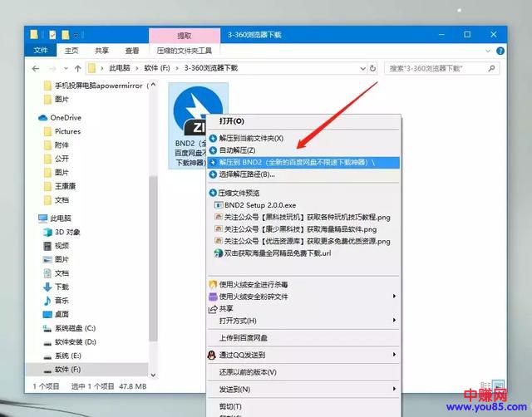Click the search magnifier icon
532x417 pixels.
(x=491, y=68)
